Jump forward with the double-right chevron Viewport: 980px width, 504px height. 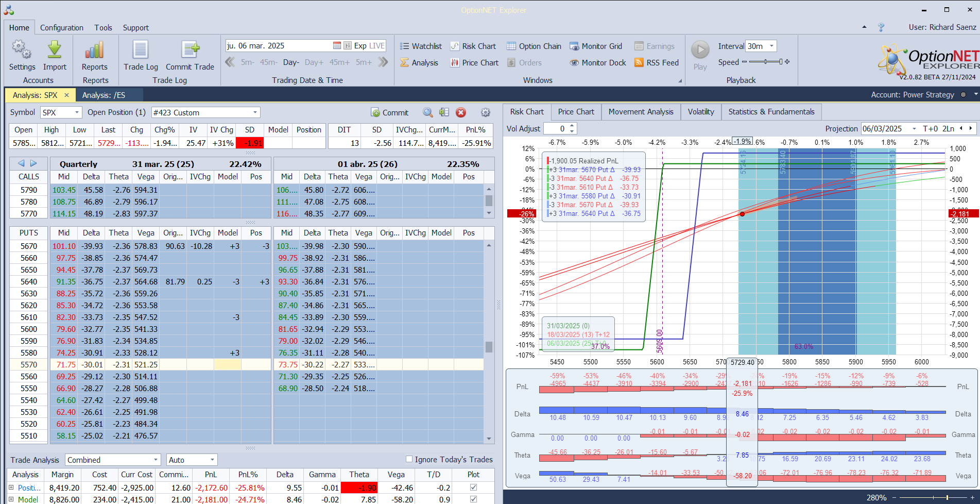(x=383, y=62)
